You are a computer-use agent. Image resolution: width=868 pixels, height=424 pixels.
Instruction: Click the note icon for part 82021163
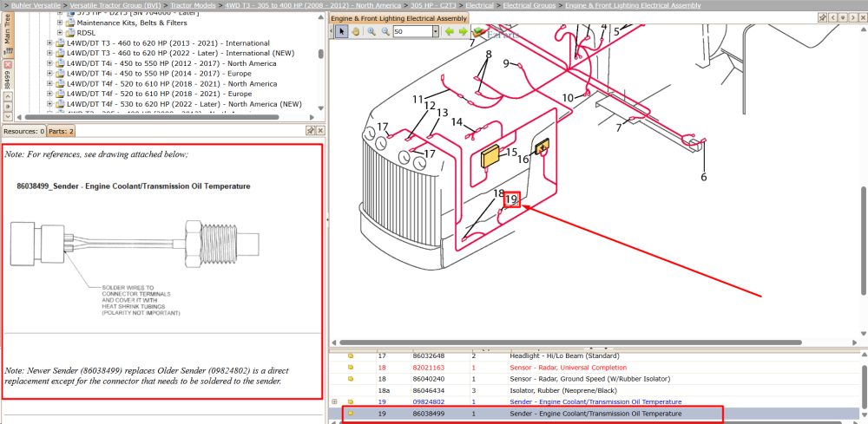pos(351,367)
